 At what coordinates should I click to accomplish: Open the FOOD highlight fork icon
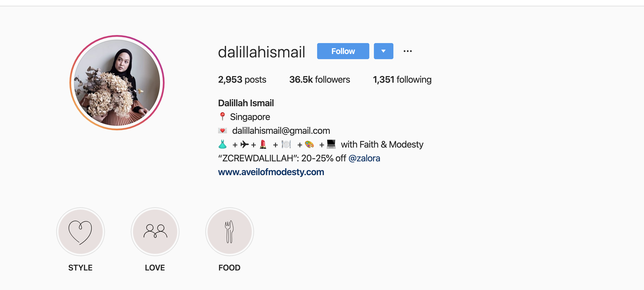(230, 232)
